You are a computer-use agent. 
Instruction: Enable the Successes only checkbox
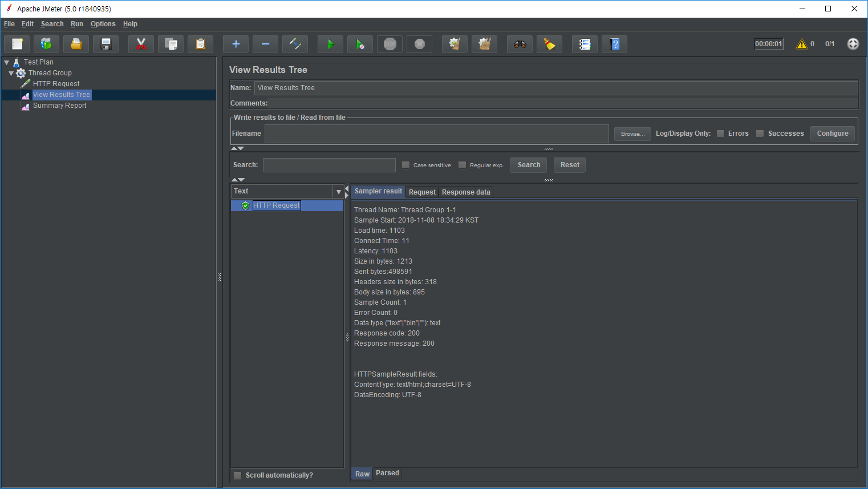760,134
